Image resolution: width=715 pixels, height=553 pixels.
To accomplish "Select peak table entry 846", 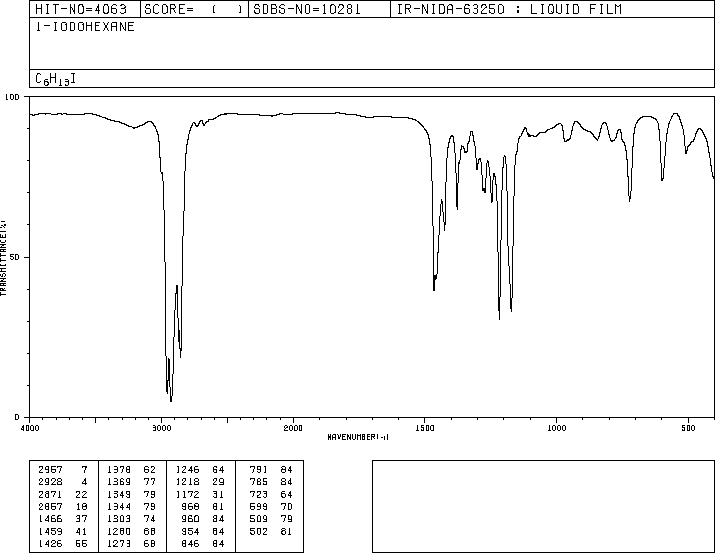I will pos(190,544).
